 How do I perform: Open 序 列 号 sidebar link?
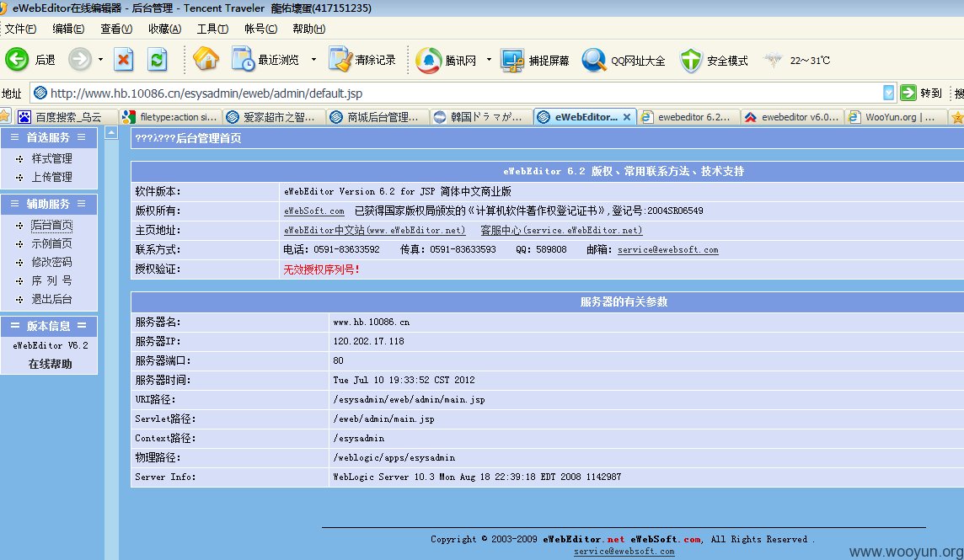51,280
